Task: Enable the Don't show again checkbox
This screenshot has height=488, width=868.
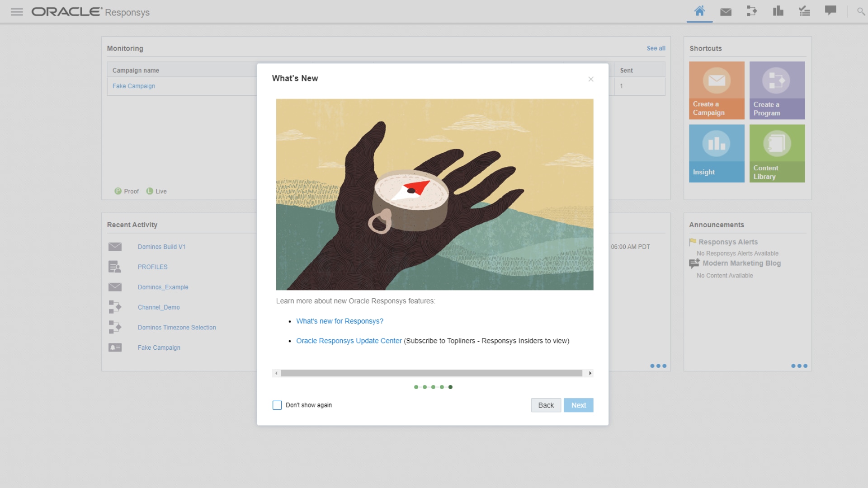Action: [277, 405]
